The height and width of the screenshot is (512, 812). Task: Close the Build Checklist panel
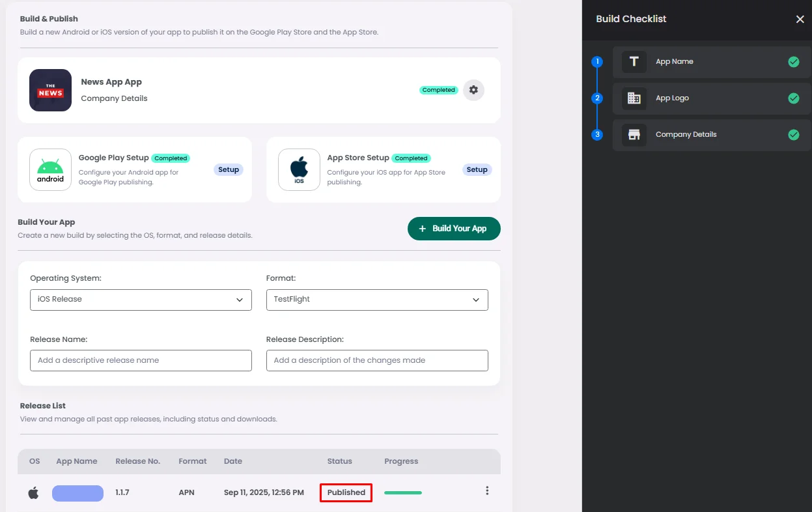(x=800, y=20)
